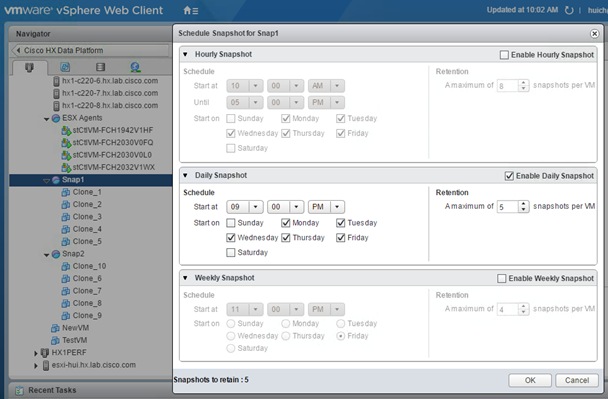Open the vSphere home menu icon
Image resolution: width=608 pixels, height=399 pixels.
pos(190,10)
